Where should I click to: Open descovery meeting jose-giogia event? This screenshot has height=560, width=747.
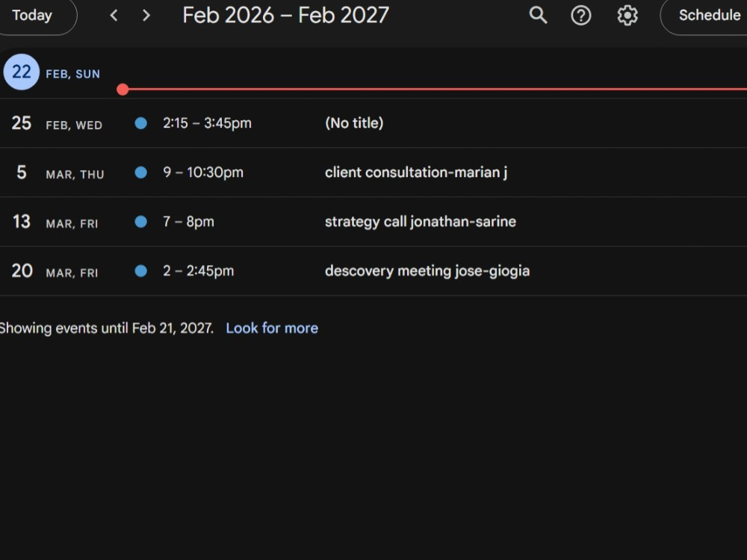tap(427, 271)
